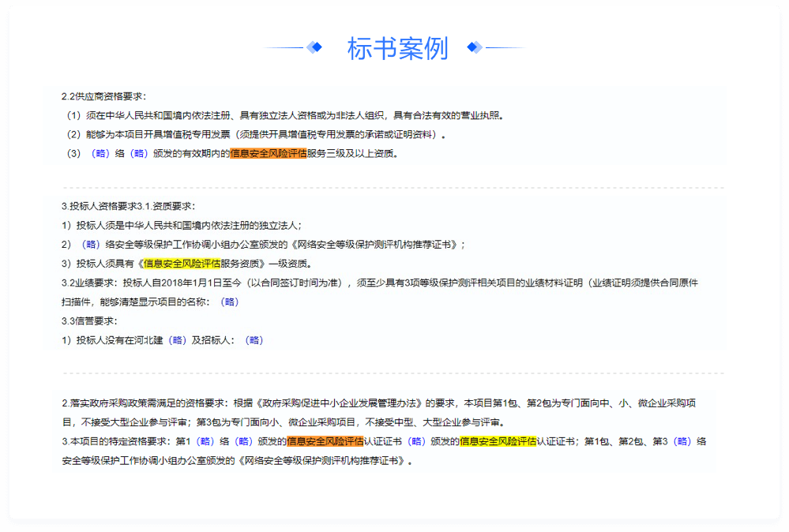
Task: Click line (2) about 开具增值税专用发票
Action: 256,134
